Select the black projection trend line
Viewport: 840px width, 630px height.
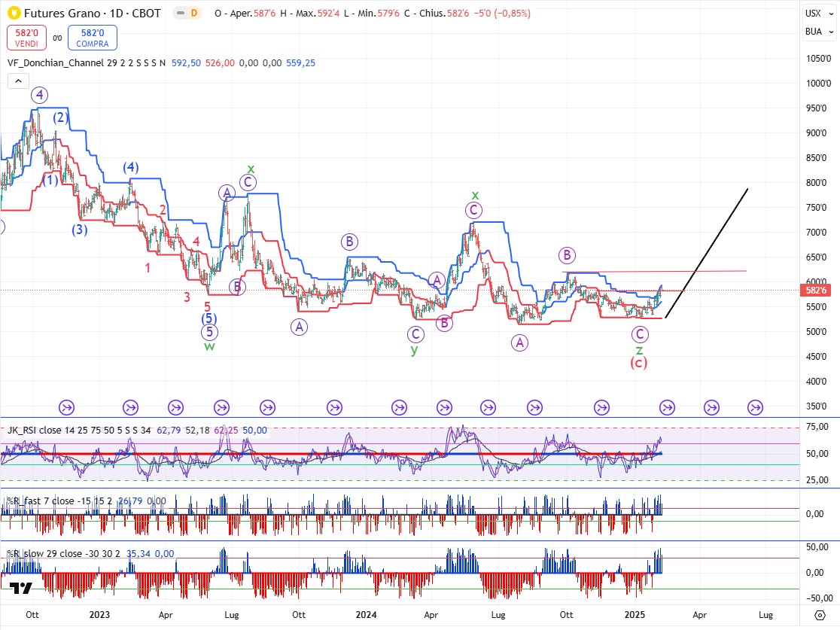point(707,254)
